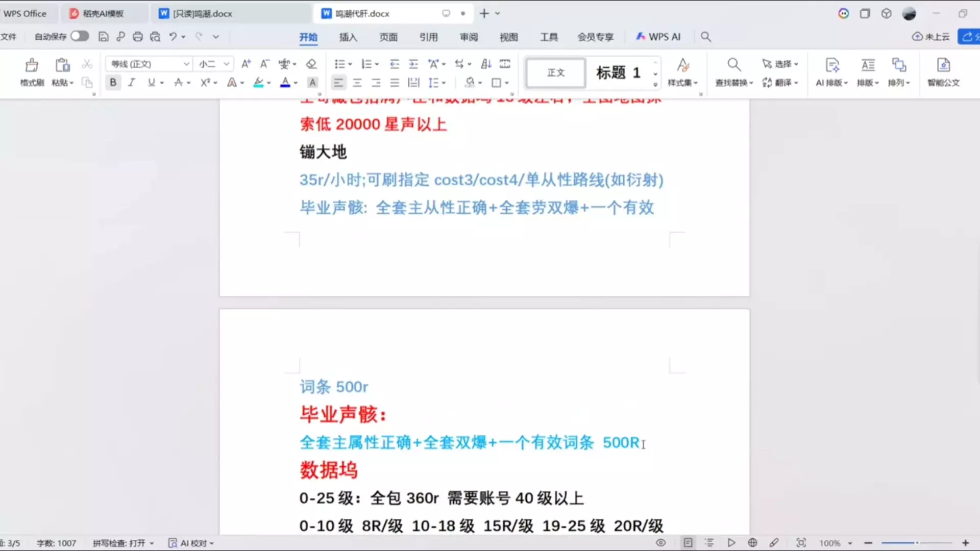Screen dimensions: 980x551
Task: Expand the spell check status dropdown
Action: pyautogui.click(x=152, y=543)
